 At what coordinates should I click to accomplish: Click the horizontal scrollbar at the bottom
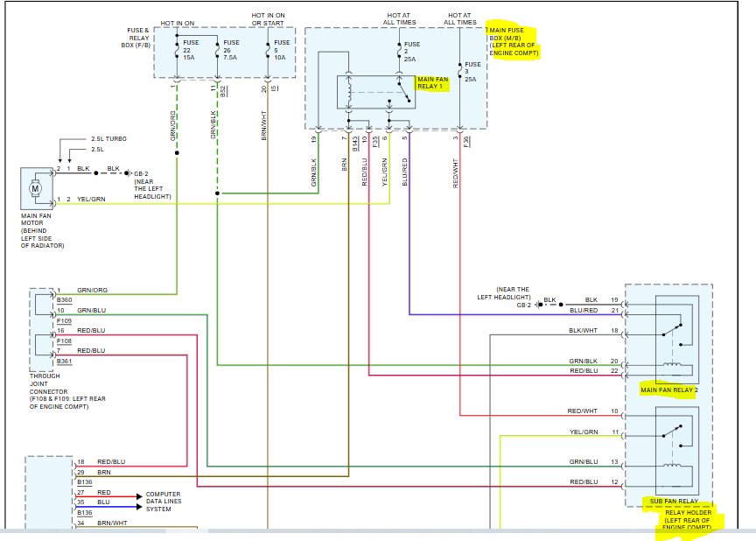point(378,530)
